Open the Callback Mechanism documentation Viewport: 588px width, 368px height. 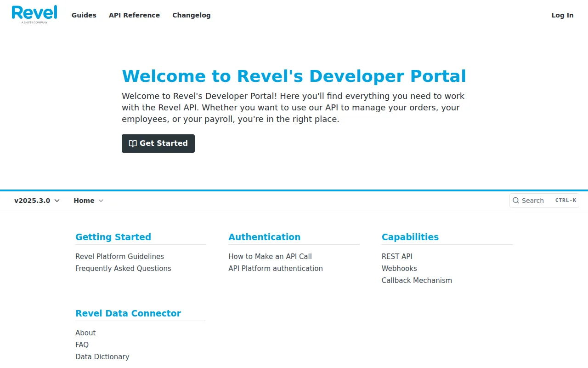417,280
